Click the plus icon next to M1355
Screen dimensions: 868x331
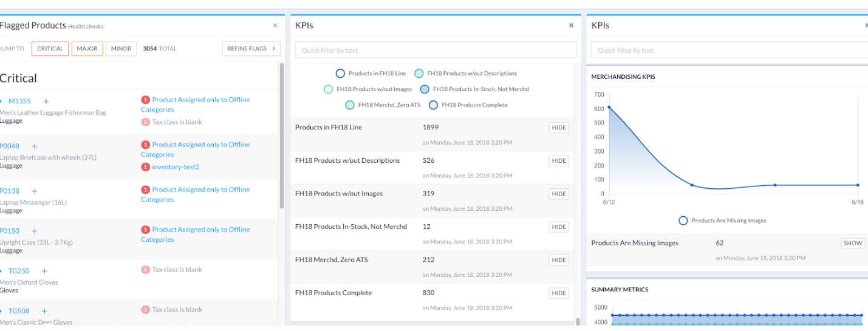click(x=46, y=101)
